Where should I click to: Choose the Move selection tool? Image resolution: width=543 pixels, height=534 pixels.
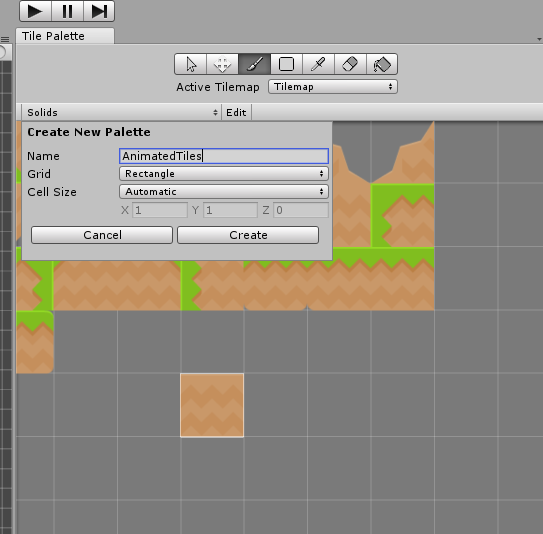(222, 64)
